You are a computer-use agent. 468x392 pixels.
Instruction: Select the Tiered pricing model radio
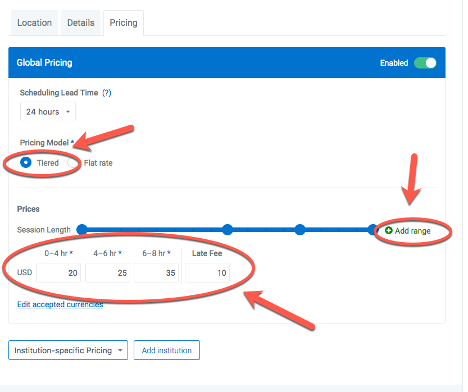pyautogui.click(x=26, y=163)
